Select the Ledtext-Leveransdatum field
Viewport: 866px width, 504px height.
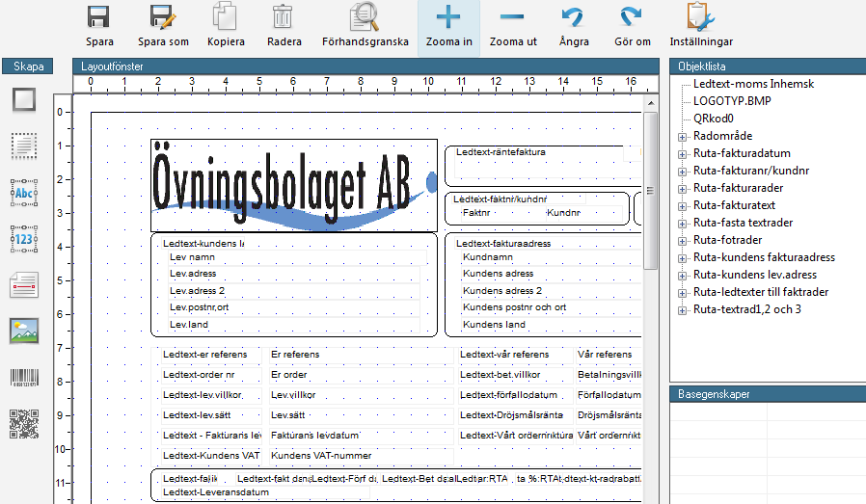[x=265, y=492]
